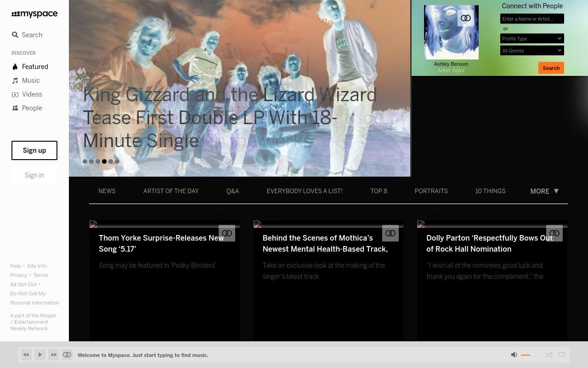Mute the player volume icon
The width and height of the screenshot is (588, 368).
pyautogui.click(x=514, y=355)
